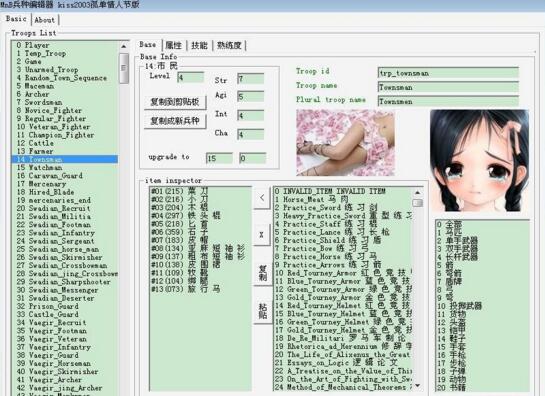Select 18 Hired_Blade troop
545x396 pixels.
click(65, 192)
